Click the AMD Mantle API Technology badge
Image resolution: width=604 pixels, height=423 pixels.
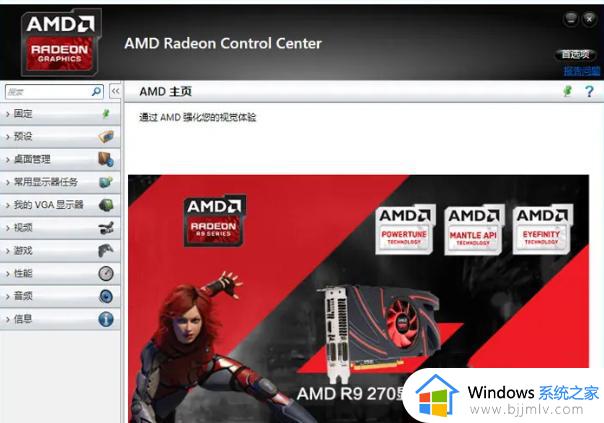[473, 230]
